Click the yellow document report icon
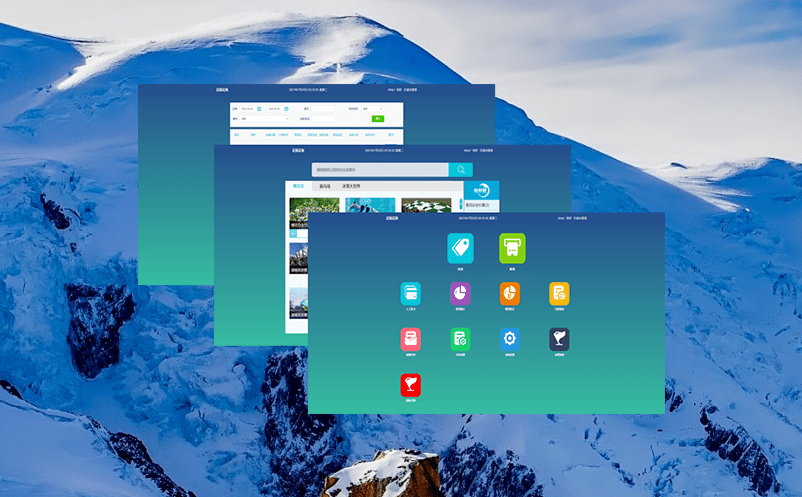This screenshot has width=802, height=497. pos(559,293)
